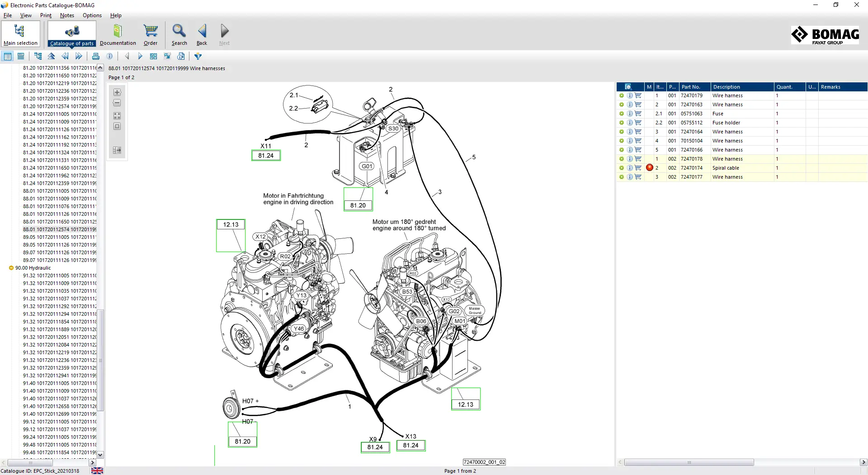Add Fuse 05751063 to cart
This screenshot has width=868, height=475.
pyautogui.click(x=638, y=114)
